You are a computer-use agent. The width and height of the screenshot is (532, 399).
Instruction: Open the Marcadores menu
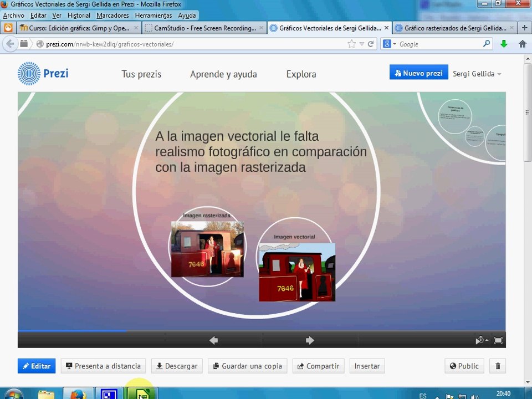tap(112, 16)
